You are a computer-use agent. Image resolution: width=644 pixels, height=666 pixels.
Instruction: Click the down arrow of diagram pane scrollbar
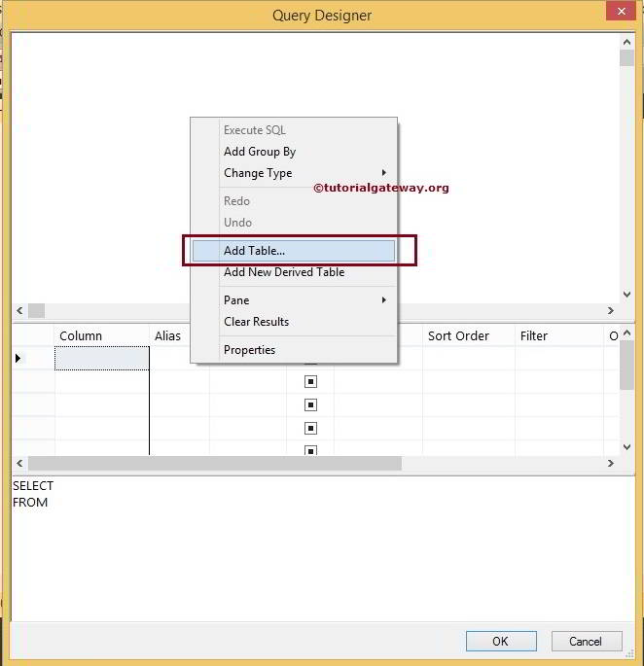(x=626, y=294)
